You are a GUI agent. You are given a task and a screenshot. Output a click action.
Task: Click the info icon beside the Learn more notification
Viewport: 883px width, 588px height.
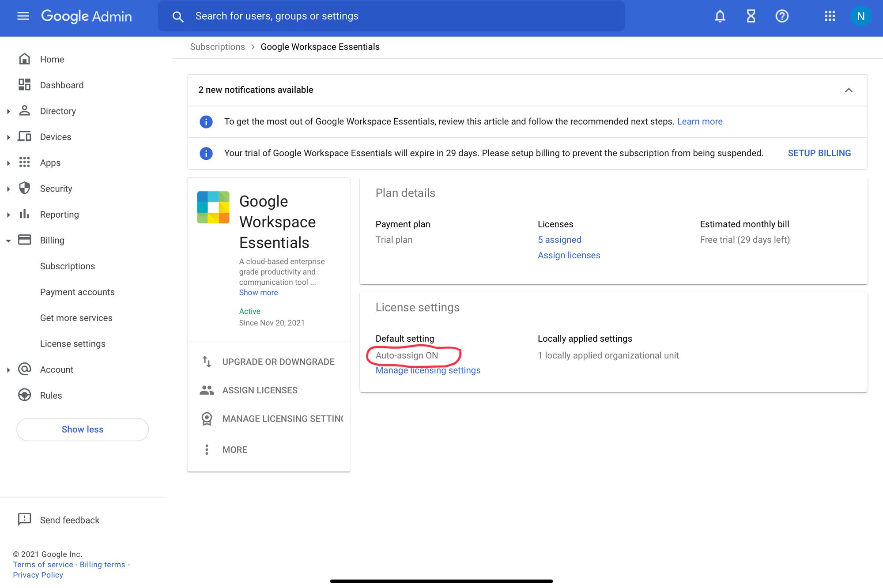[x=206, y=121]
